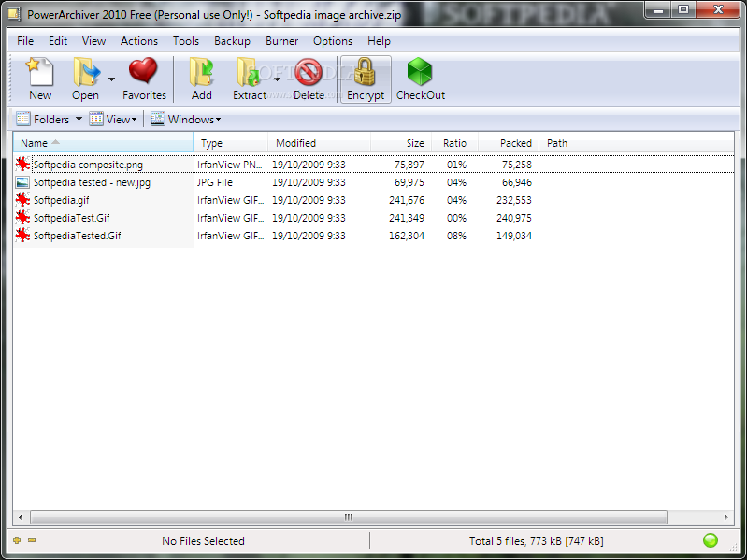Sort by the Ratio column header

click(454, 143)
